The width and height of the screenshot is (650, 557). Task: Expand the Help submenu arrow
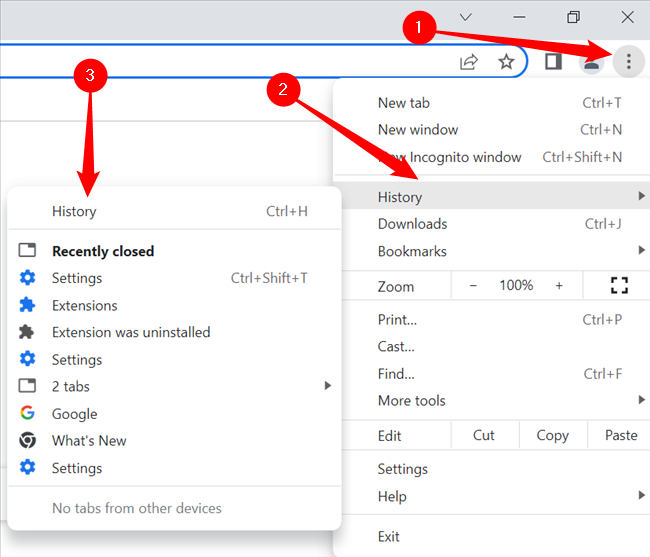coord(641,495)
